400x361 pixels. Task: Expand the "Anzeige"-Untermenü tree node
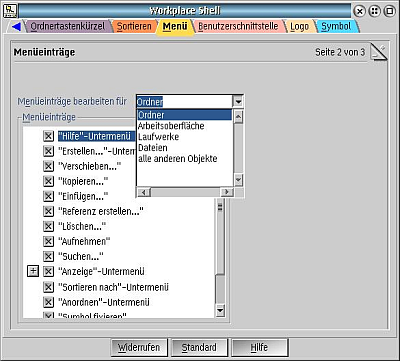[33, 272]
